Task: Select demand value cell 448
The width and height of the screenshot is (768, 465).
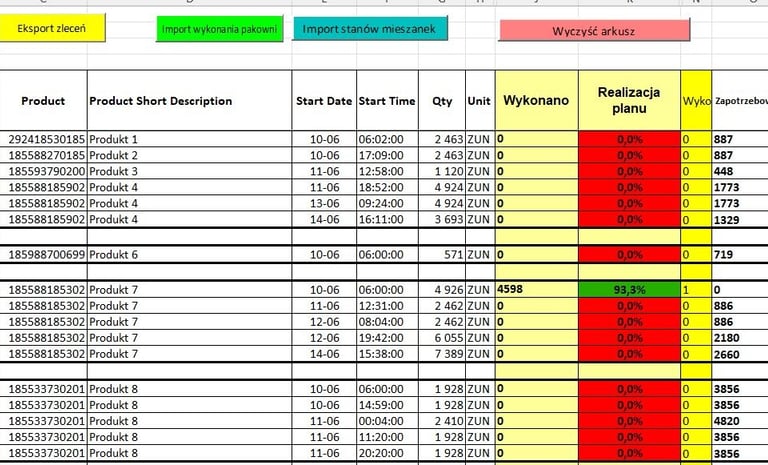Action: (x=740, y=171)
